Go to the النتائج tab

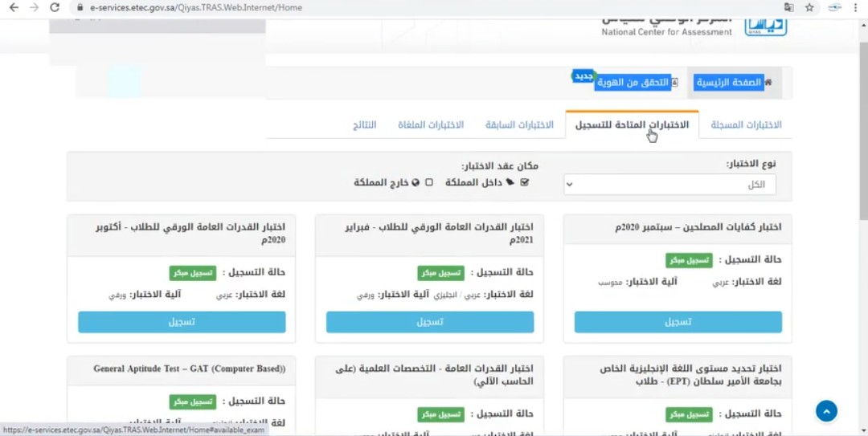click(x=364, y=125)
